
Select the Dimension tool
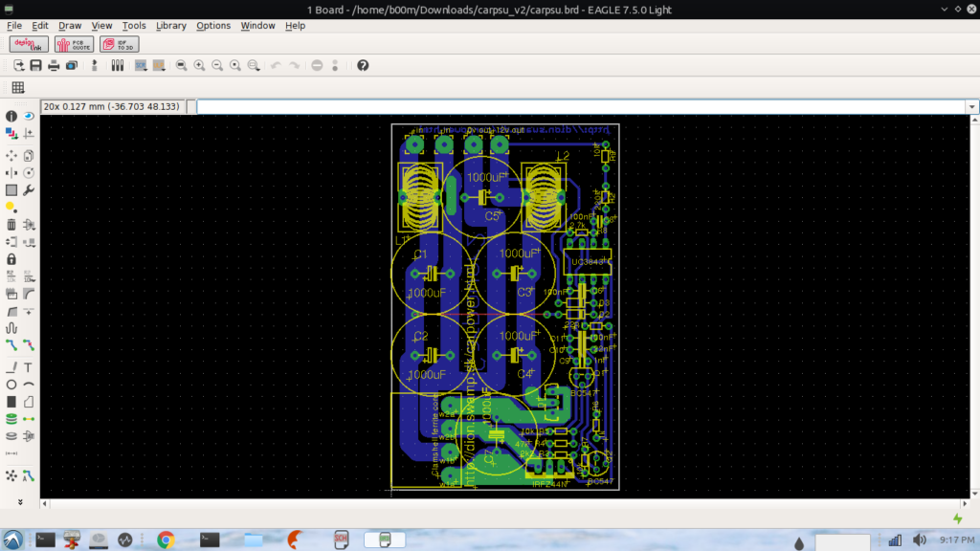coord(11,453)
